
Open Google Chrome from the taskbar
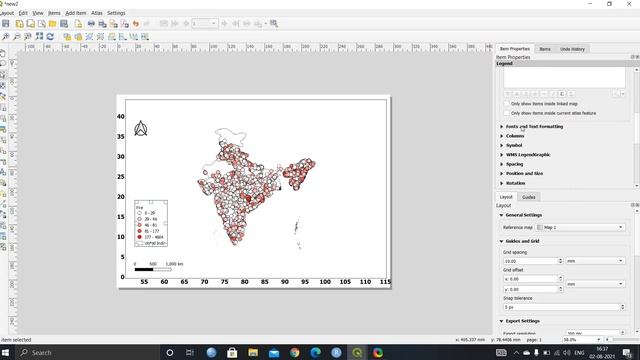294,353
